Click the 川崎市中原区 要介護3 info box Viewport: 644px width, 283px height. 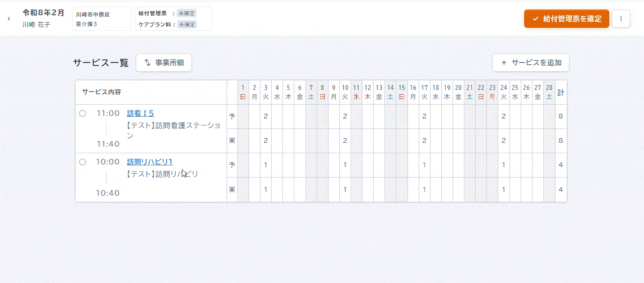101,19
